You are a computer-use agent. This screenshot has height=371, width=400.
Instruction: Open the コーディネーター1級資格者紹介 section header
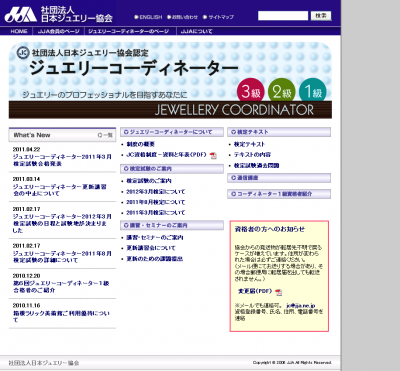tap(279, 194)
